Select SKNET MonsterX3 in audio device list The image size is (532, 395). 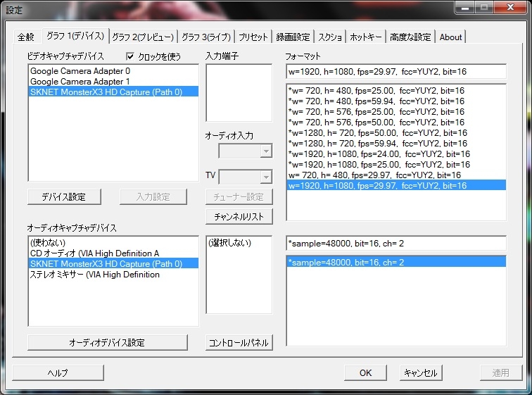point(113,263)
